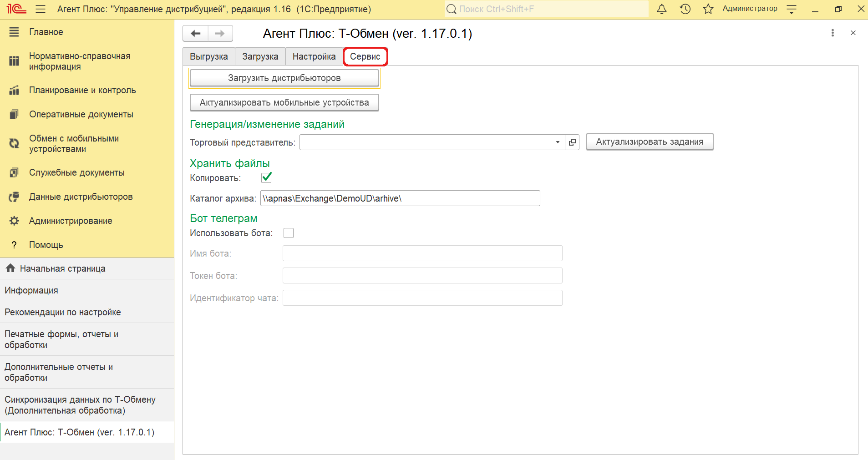Open the history clock icon
This screenshot has height=460, width=868.
pos(685,9)
